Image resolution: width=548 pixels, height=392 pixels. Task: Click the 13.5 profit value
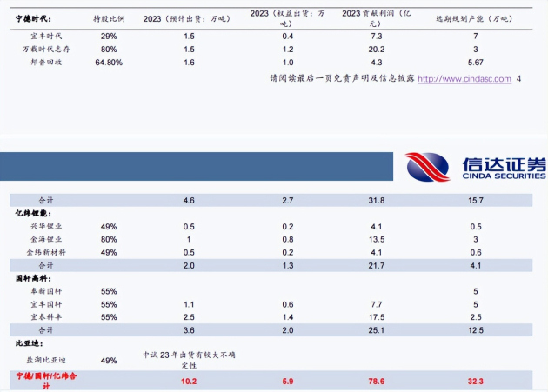click(378, 240)
